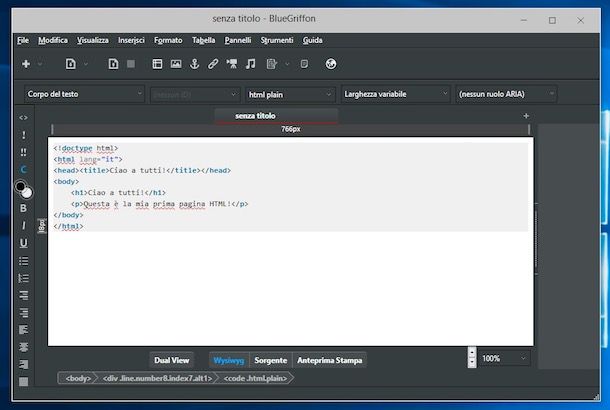The height and width of the screenshot is (410, 610).
Task: Open the Modifica menu
Action: 53,40
